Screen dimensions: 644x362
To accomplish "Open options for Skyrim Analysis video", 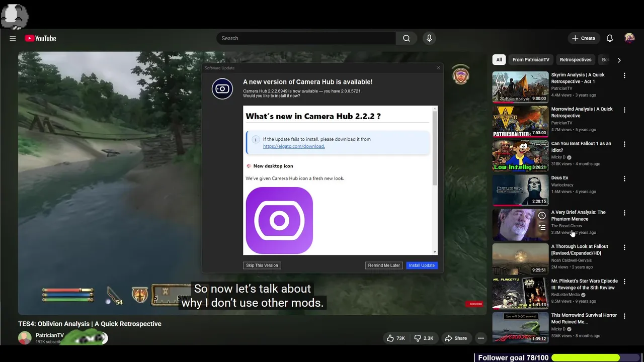I will coord(624,75).
